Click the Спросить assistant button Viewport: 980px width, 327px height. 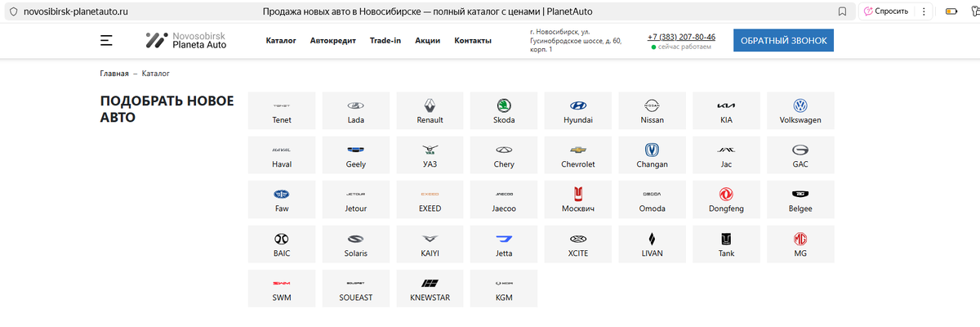tap(885, 11)
